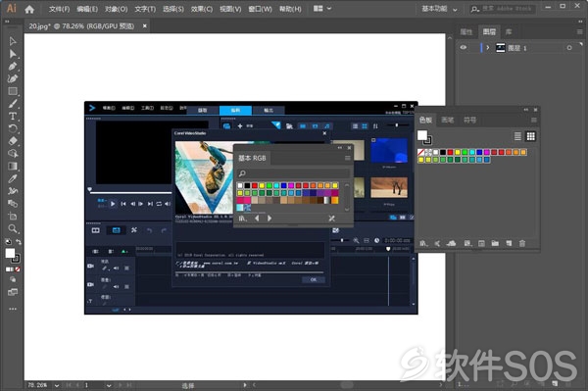Select the Artboard tool
Viewport: 588px width, 391px height.
click(13, 216)
